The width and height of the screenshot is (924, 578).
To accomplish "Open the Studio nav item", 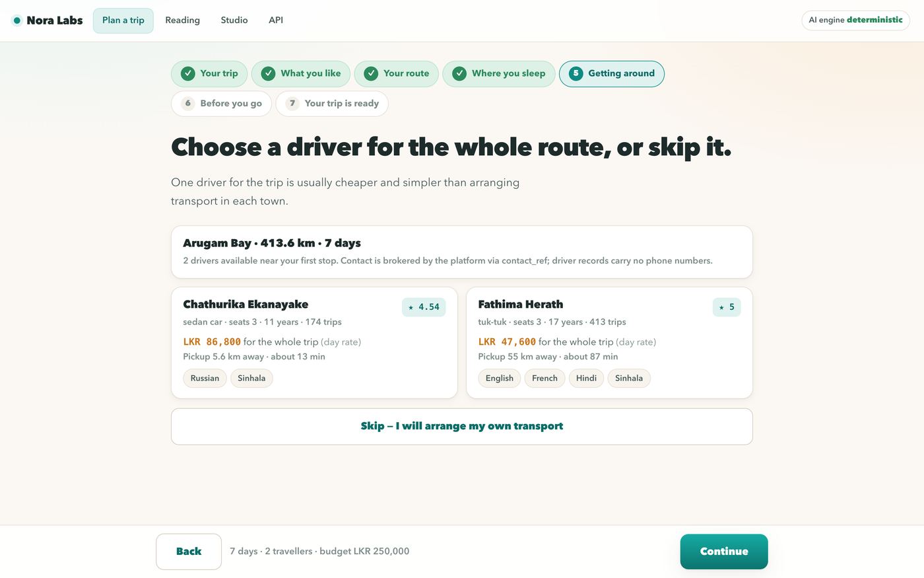I will pos(234,20).
